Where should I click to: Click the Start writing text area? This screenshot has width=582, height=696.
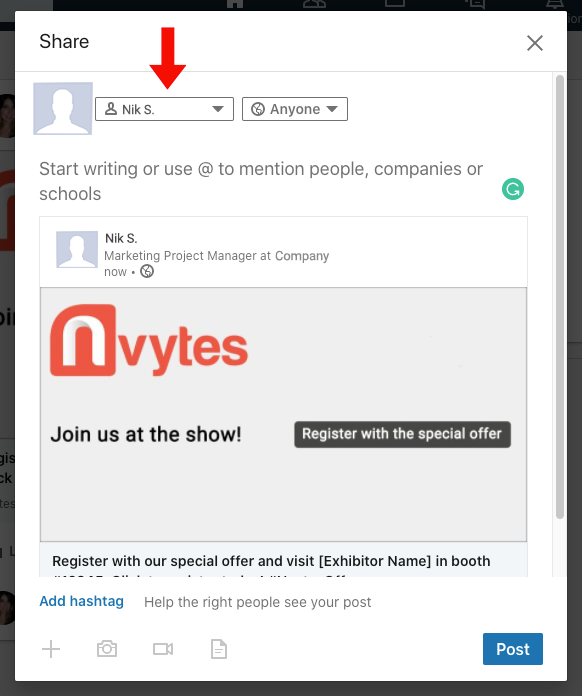(x=262, y=181)
